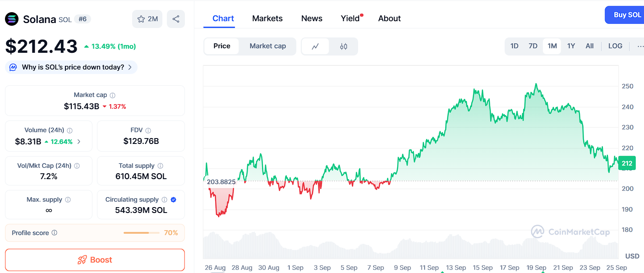This screenshot has width=644, height=273.
Task: Open the Chart tab
Action: pos(223,19)
